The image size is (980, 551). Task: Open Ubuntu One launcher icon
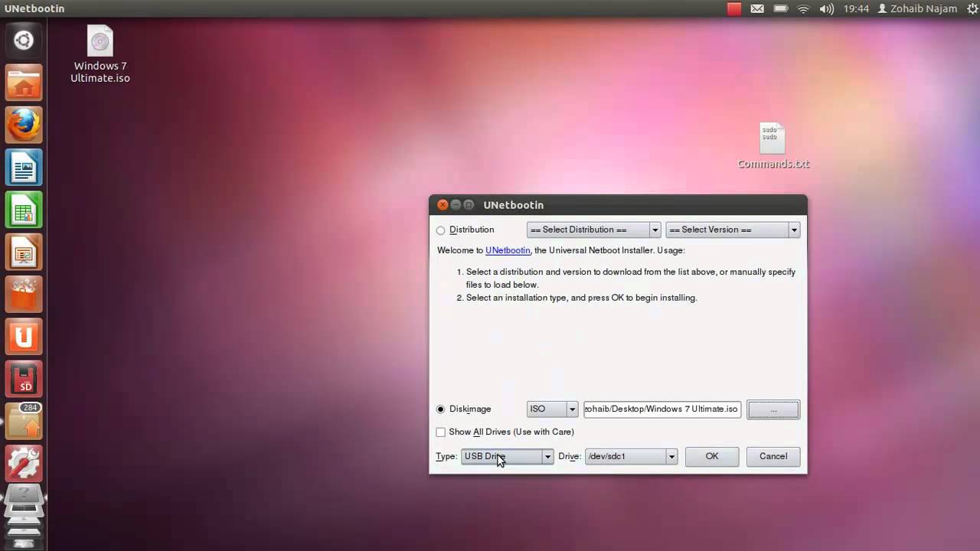[24, 336]
